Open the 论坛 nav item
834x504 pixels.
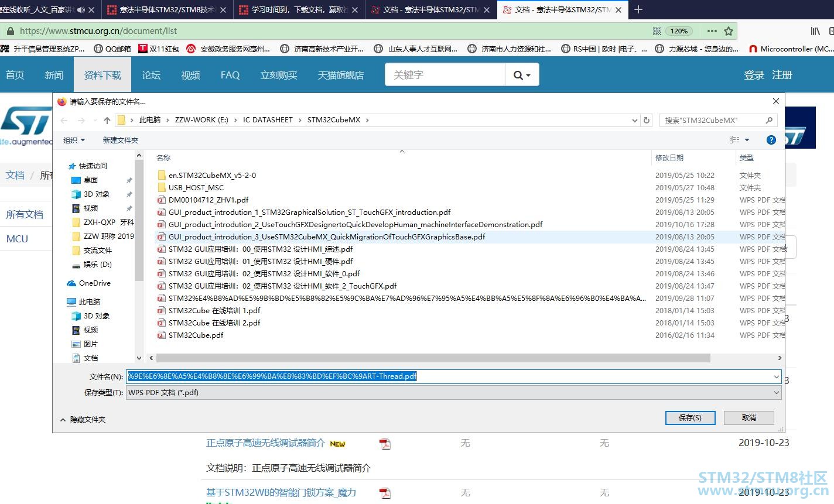pyautogui.click(x=151, y=75)
